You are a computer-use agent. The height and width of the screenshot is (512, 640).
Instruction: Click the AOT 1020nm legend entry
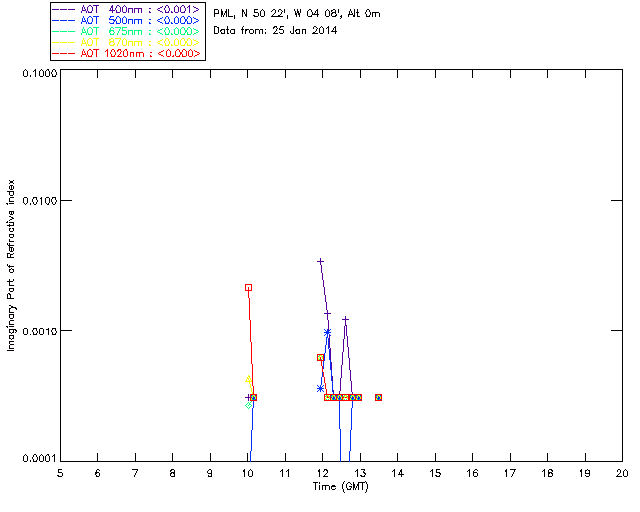tap(126, 53)
